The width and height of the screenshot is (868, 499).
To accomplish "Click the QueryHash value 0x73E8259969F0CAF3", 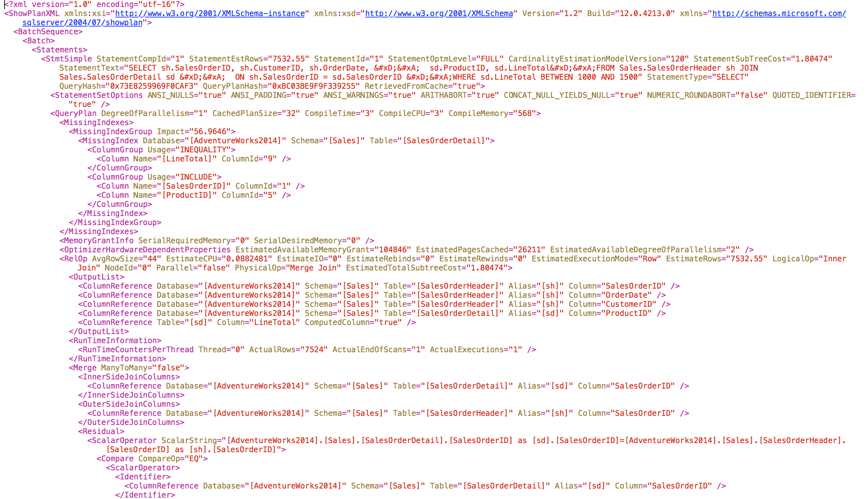I will [152, 86].
